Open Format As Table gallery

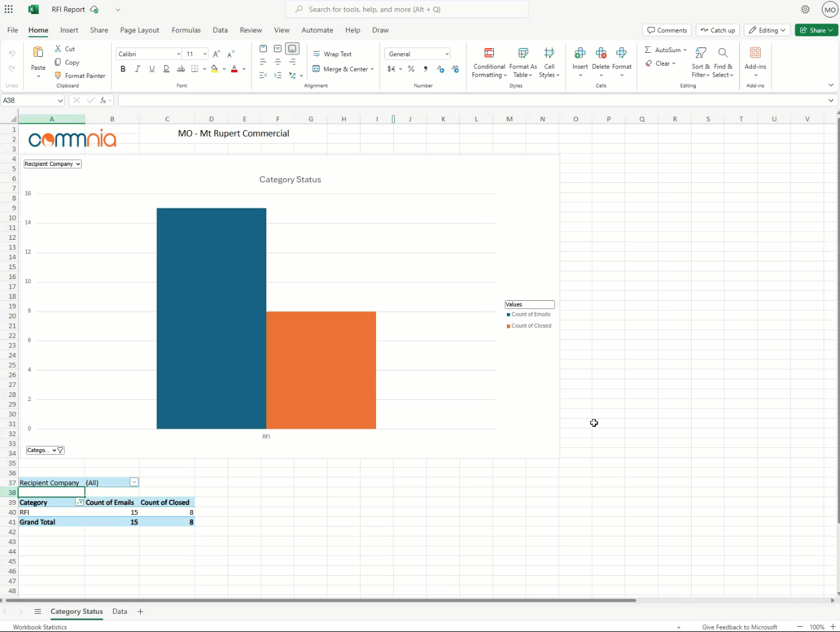[x=523, y=62]
